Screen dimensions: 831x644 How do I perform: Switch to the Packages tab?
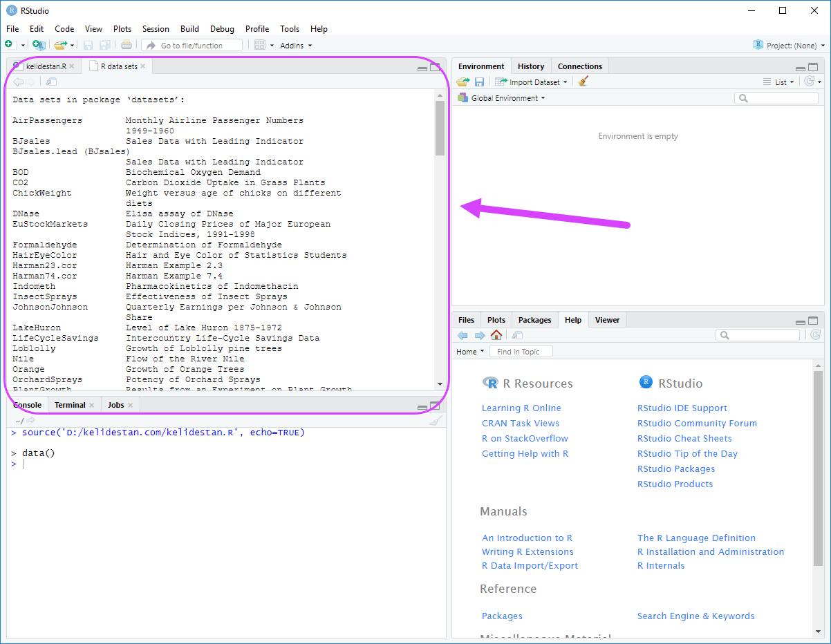[x=534, y=320]
